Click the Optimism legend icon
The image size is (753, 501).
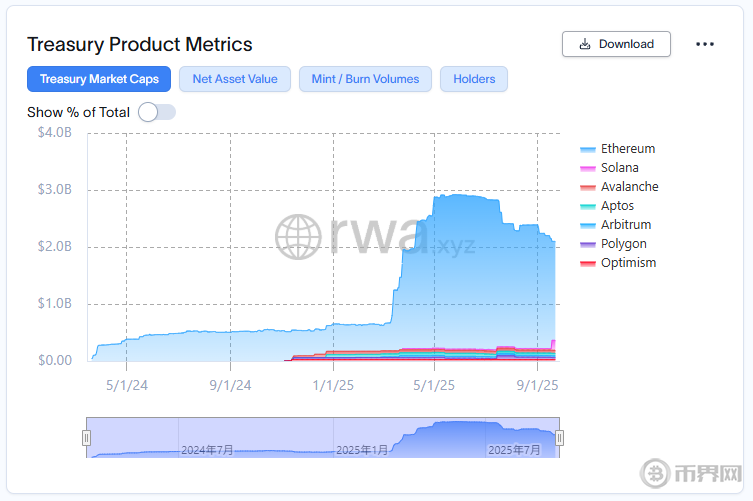(x=588, y=264)
